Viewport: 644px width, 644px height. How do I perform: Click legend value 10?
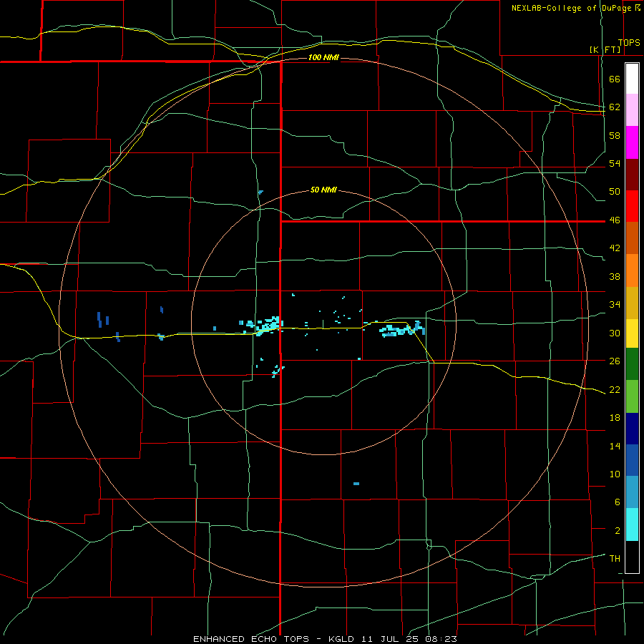tap(615, 474)
